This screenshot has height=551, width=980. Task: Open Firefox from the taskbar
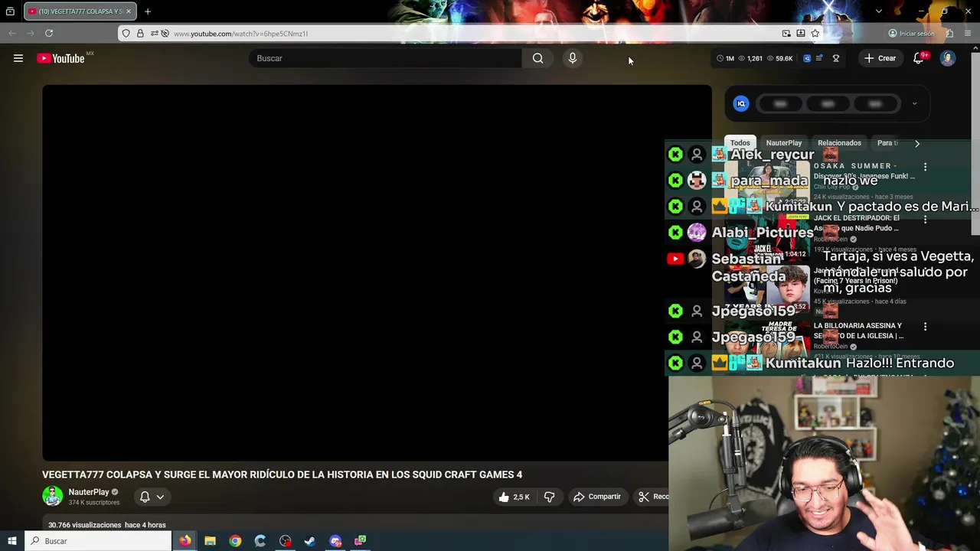pyautogui.click(x=185, y=541)
